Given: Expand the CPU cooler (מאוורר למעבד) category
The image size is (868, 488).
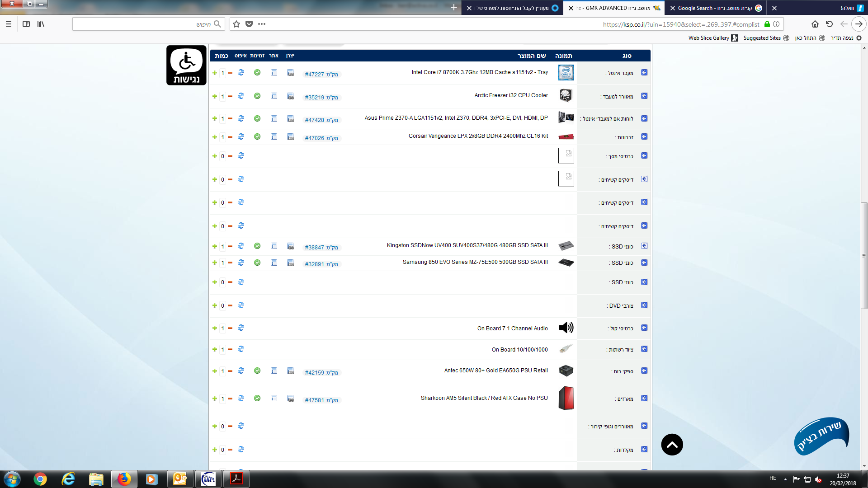Looking at the screenshot, I should click(x=644, y=96).
